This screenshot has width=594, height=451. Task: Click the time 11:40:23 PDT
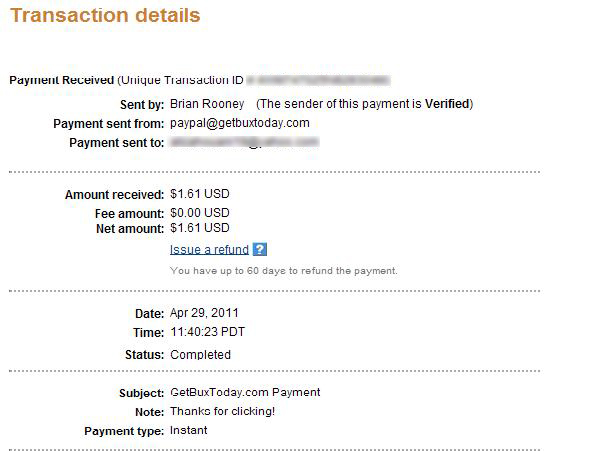click(208, 332)
